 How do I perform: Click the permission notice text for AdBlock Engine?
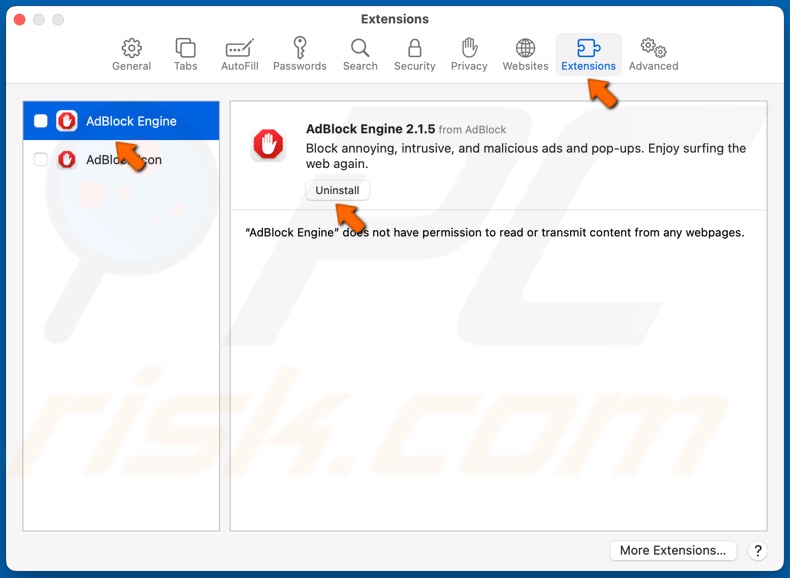[x=495, y=232]
